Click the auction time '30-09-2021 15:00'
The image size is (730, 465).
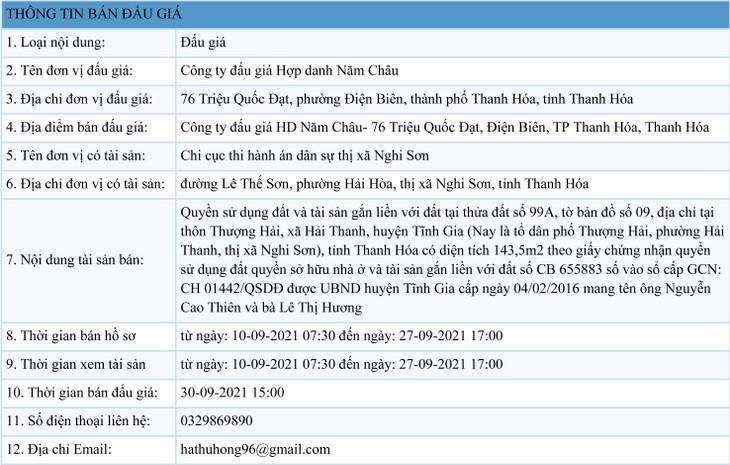tap(232, 392)
